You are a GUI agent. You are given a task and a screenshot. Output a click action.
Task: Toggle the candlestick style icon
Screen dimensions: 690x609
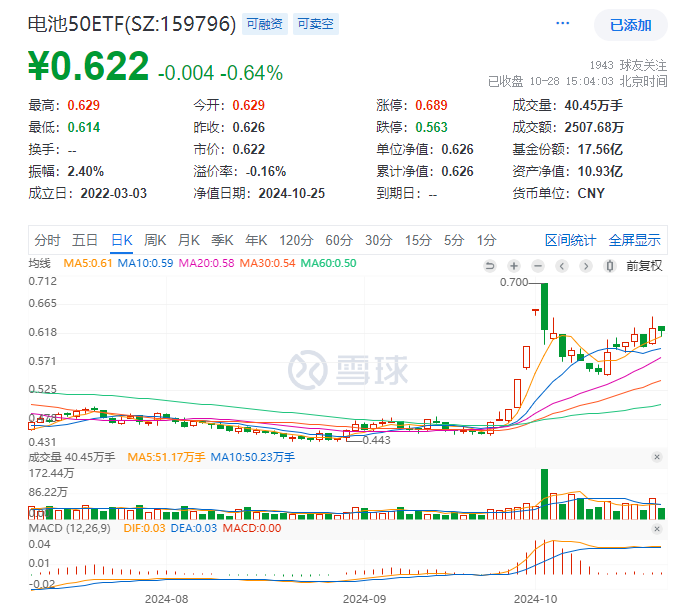pyautogui.click(x=609, y=266)
